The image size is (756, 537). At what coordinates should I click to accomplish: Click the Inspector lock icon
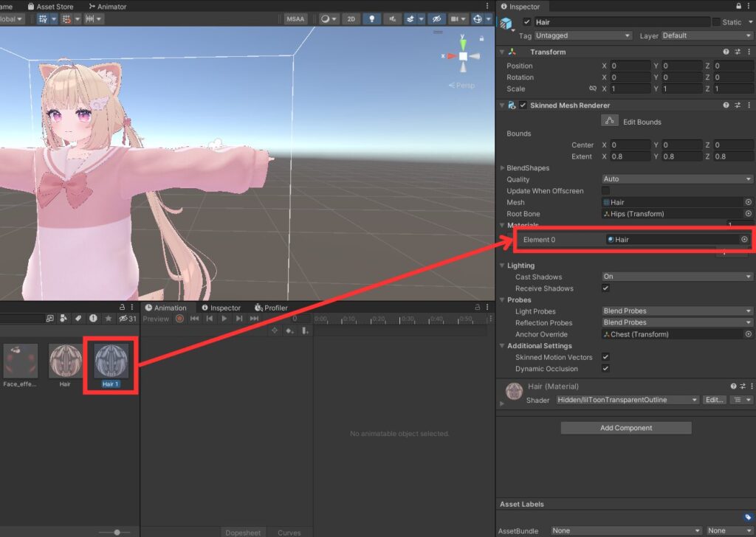(x=739, y=7)
